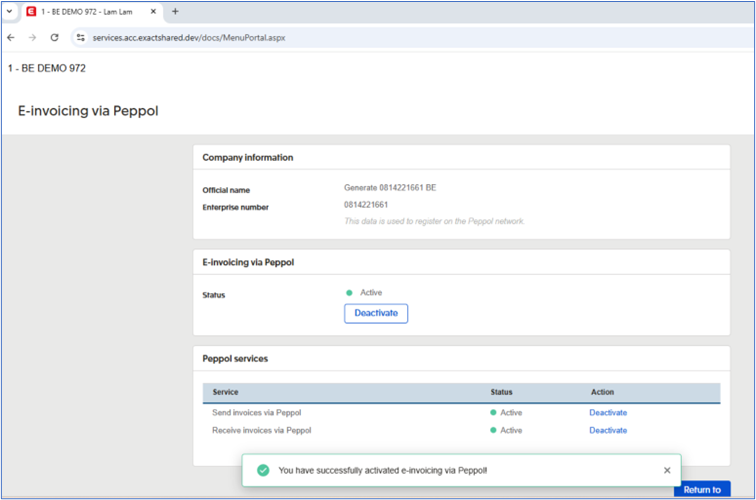Image resolution: width=756 pixels, height=500 pixels.
Task: Reload the current page
Action: [54, 37]
